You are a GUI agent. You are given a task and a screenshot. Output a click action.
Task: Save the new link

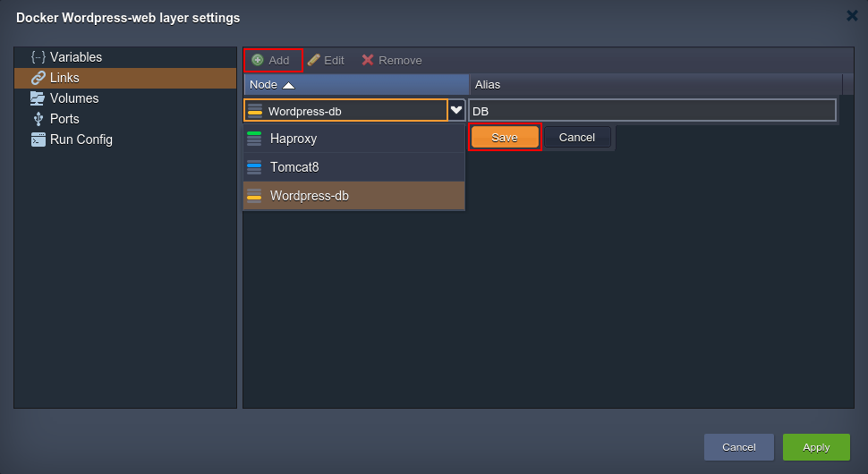click(505, 137)
